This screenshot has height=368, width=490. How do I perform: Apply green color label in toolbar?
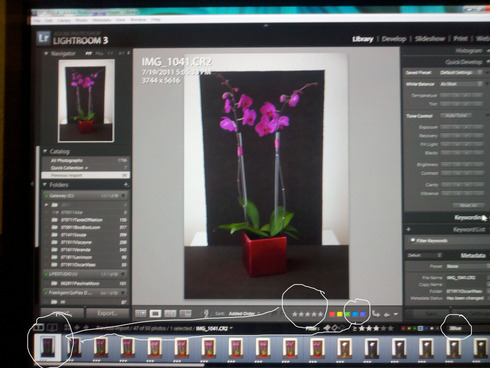(x=347, y=314)
